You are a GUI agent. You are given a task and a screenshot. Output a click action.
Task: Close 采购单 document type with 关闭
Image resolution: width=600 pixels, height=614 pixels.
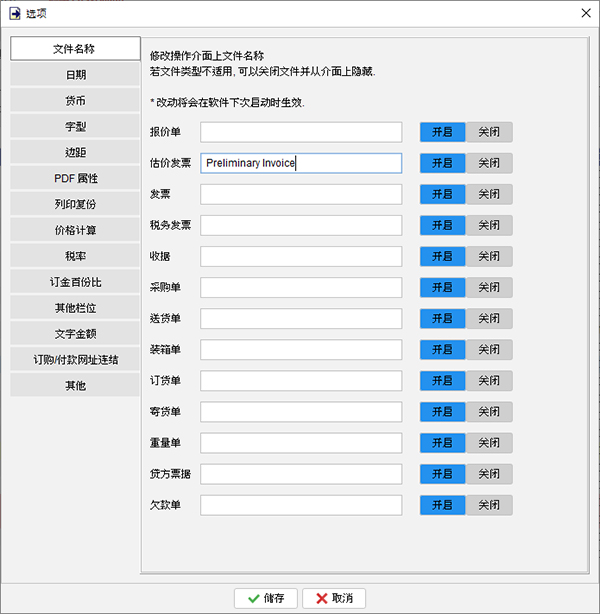489,287
